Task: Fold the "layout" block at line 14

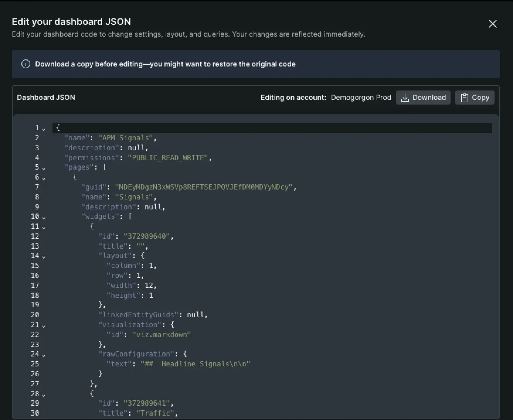Action: pos(44,257)
